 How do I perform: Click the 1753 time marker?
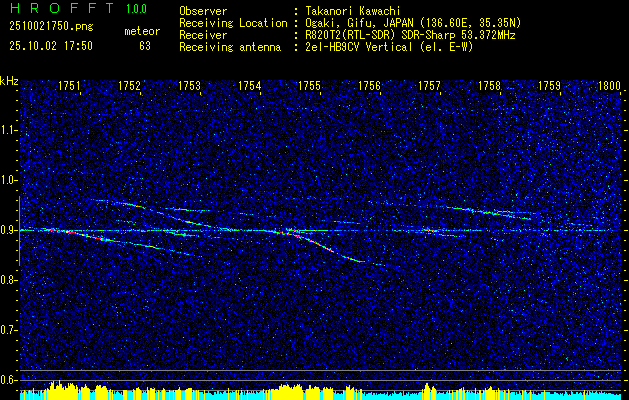click(x=189, y=85)
